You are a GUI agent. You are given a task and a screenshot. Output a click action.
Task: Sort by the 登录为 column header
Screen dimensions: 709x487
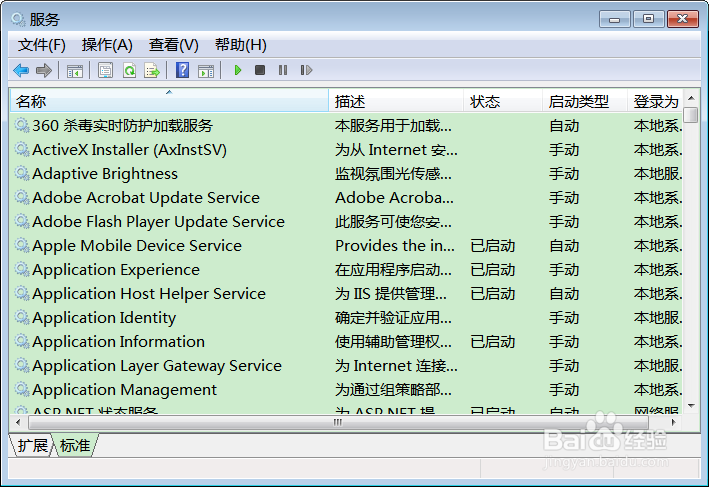pyautogui.click(x=655, y=100)
